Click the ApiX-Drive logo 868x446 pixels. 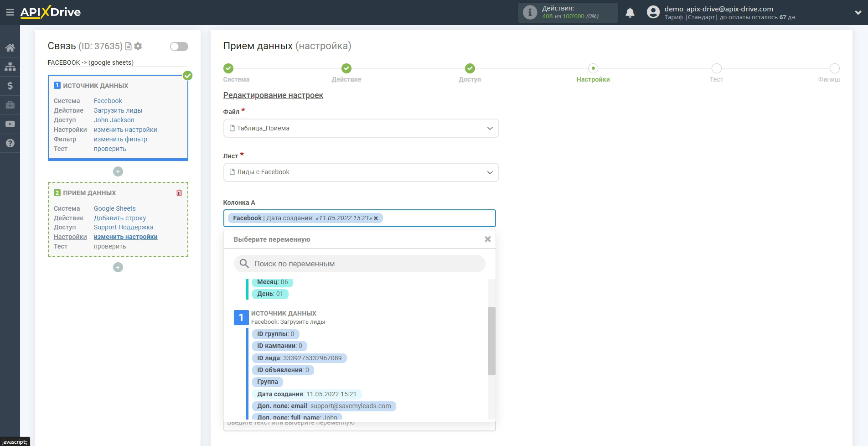pyautogui.click(x=51, y=12)
